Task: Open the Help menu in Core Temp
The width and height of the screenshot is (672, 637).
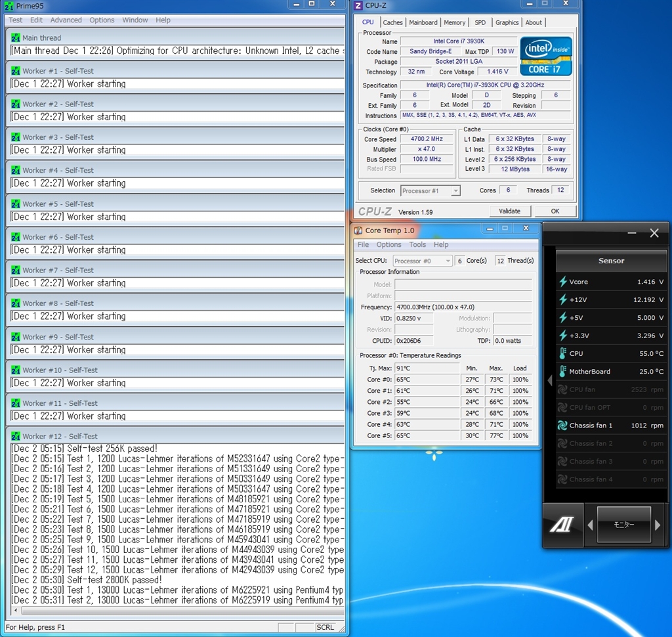Action: pyautogui.click(x=441, y=244)
